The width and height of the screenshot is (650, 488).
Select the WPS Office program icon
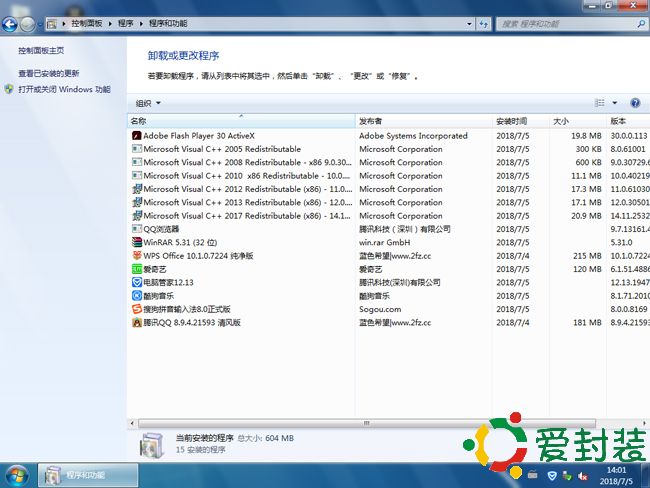coord(136,255)
